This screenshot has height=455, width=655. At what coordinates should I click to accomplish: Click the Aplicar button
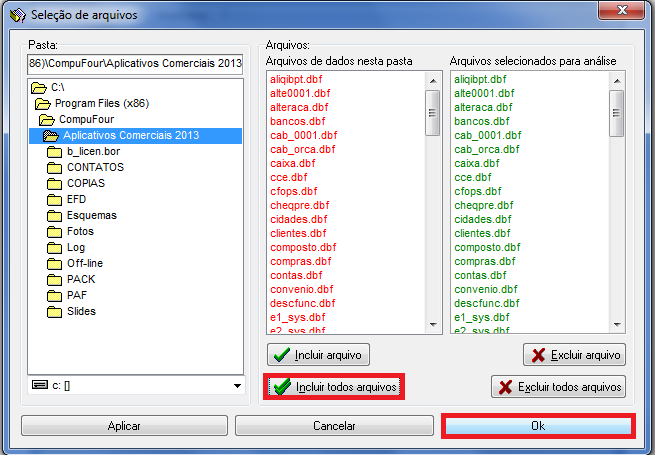click(124, 426)
